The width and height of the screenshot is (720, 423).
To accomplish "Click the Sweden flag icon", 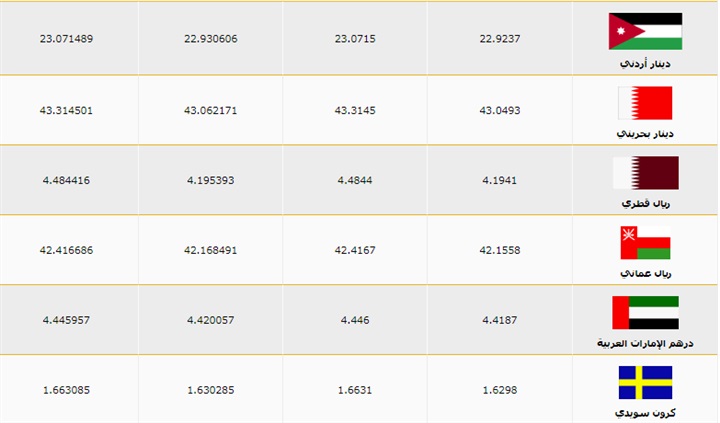I will coord(645,382).
